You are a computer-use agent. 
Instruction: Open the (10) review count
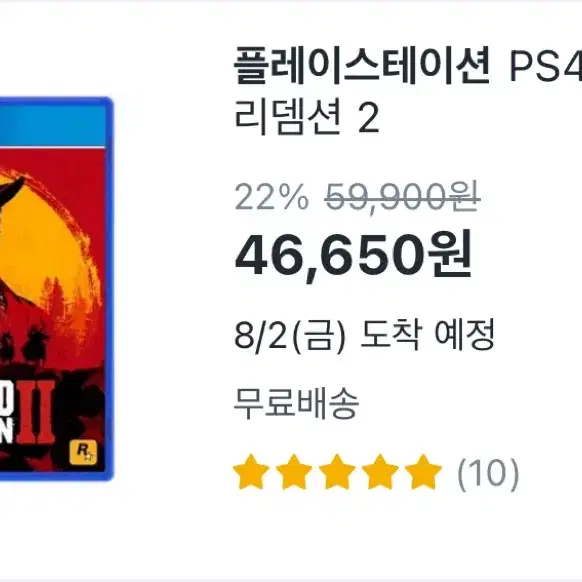(488, 474)
